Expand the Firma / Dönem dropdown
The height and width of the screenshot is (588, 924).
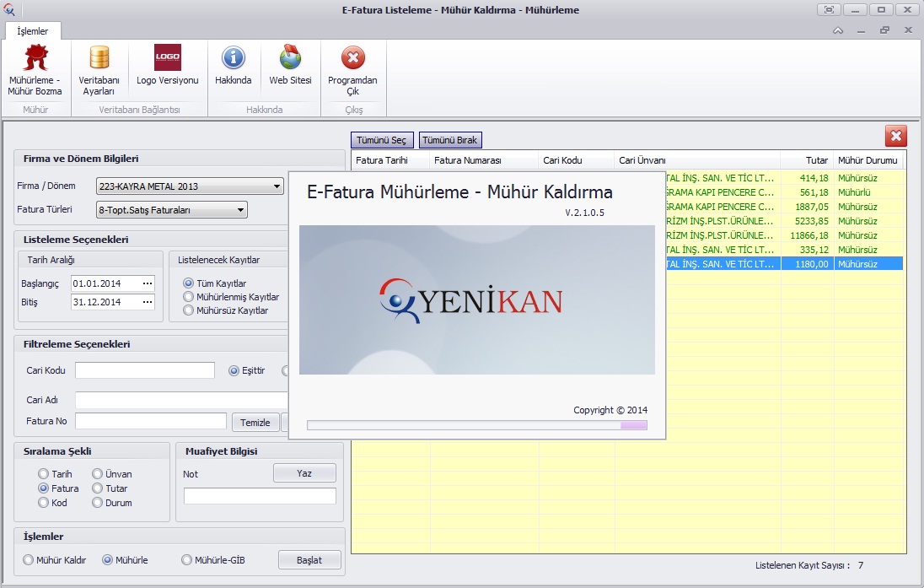tap(277, 186)
